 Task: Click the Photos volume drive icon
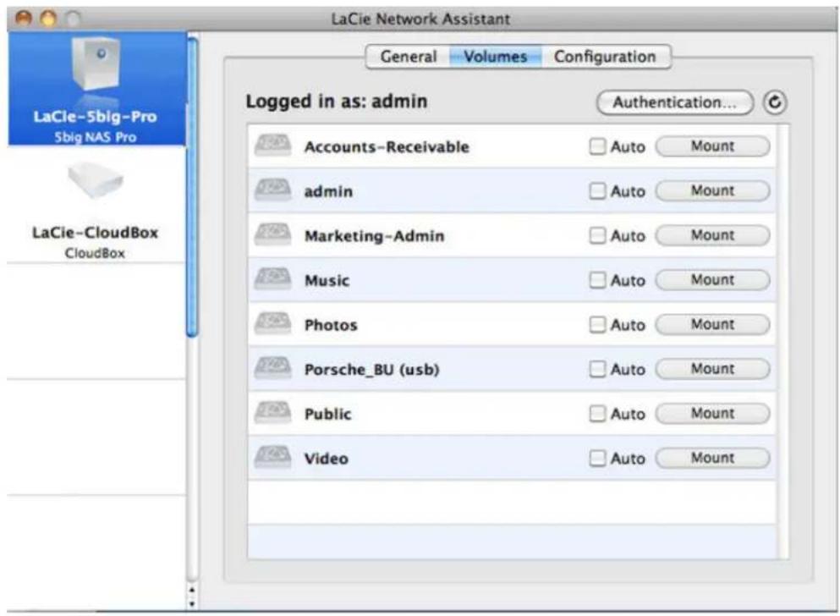pos(273,324)
